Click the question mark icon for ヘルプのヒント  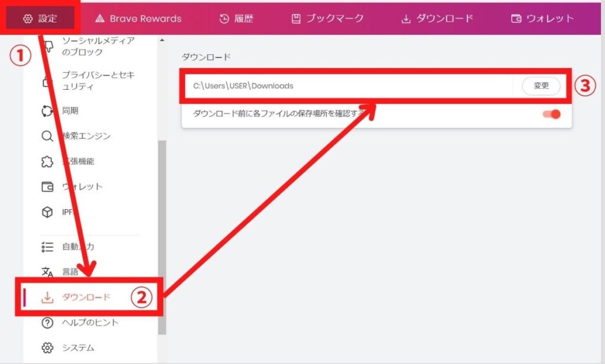(x=47, y=323)
